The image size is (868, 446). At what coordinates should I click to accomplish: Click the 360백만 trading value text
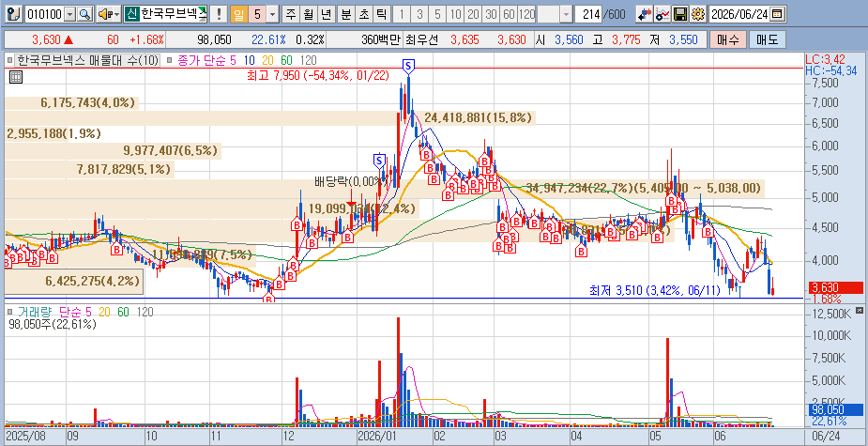coord(382,39)
